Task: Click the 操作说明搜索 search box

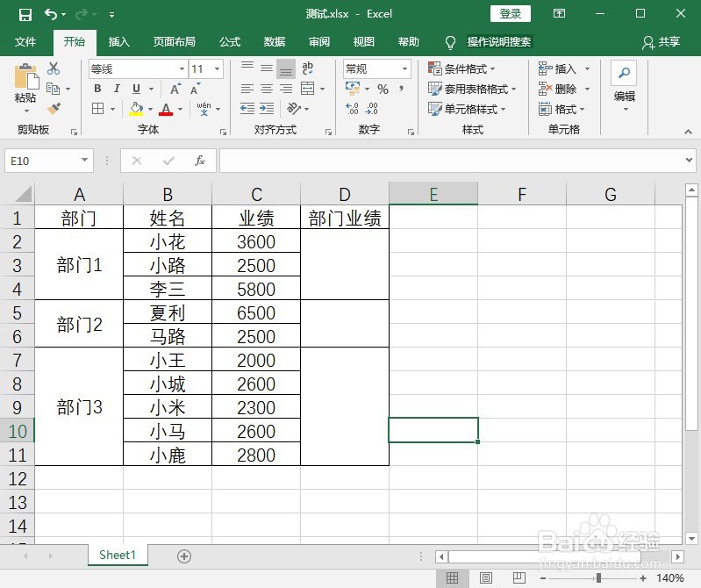Action: tap(499, 42)
